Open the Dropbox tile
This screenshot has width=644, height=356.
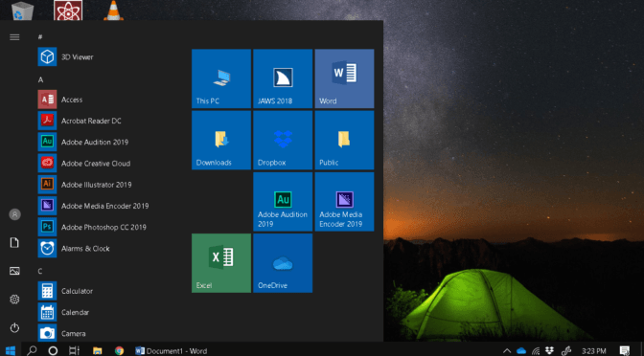283,141
